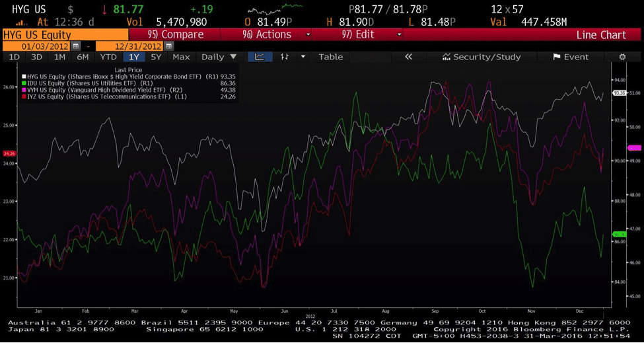Select IYZ US Equity legend entry

pos(129,96)
